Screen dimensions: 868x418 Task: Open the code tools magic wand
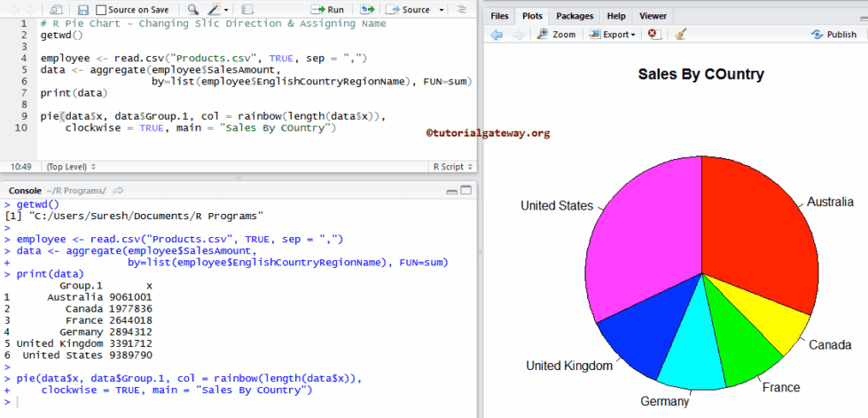(x=215, y=10)
